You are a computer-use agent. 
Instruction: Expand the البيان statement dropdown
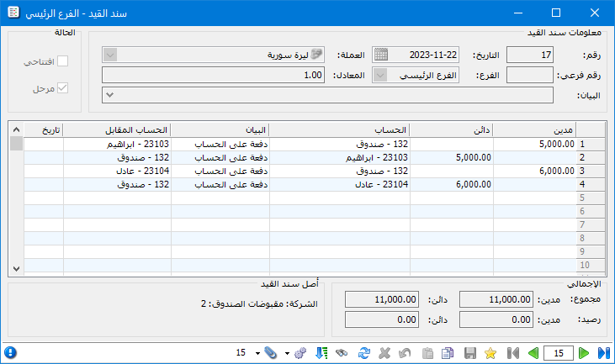[110, 95]
